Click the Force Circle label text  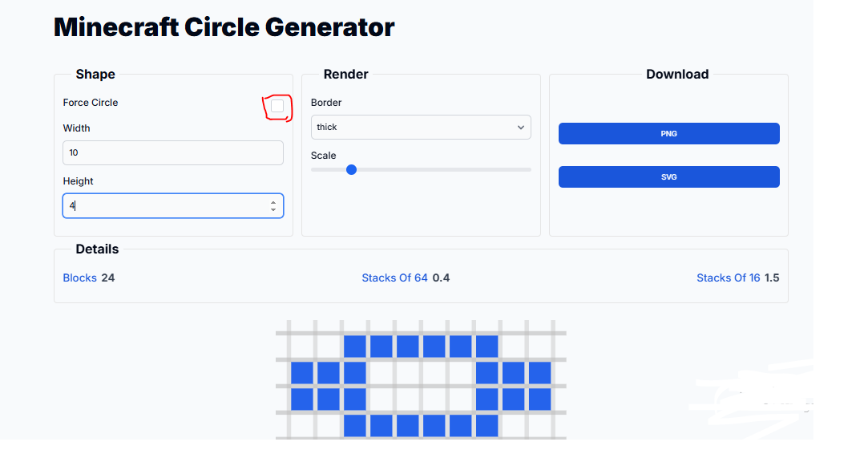coord(91,103)
